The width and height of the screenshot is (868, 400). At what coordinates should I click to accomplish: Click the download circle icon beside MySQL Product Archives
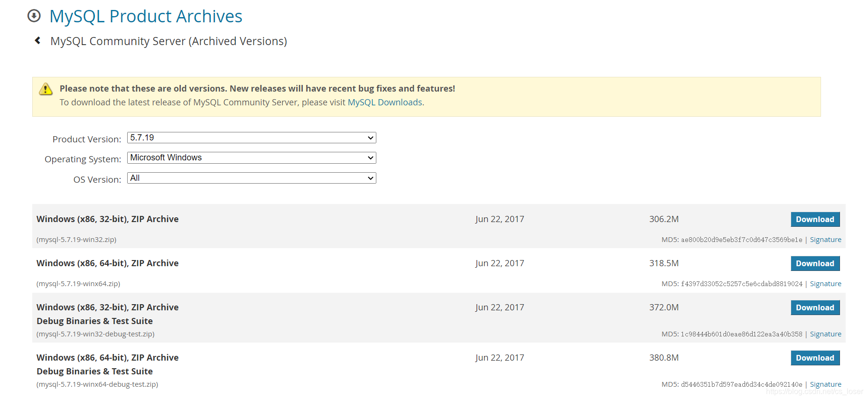(x=34, y=16)
